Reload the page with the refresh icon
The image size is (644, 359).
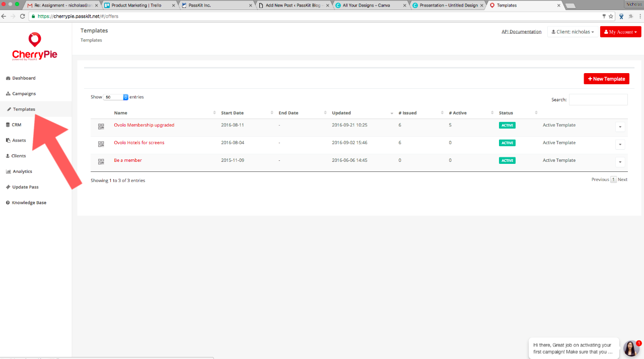point(23,16)
